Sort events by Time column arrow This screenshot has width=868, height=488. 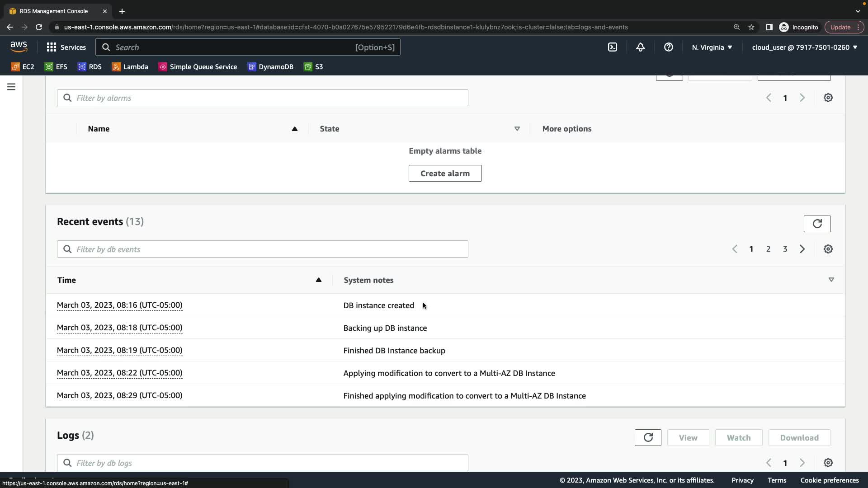click(318, 280)
